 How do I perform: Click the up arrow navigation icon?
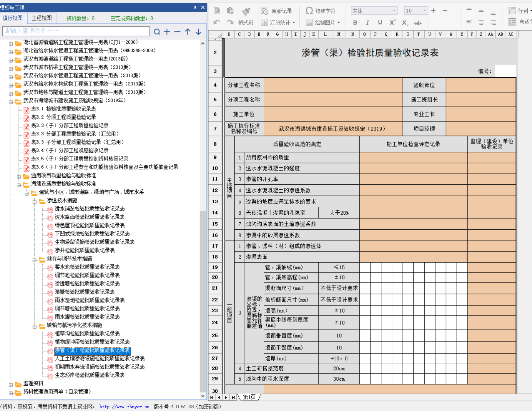tap(188, 32)
